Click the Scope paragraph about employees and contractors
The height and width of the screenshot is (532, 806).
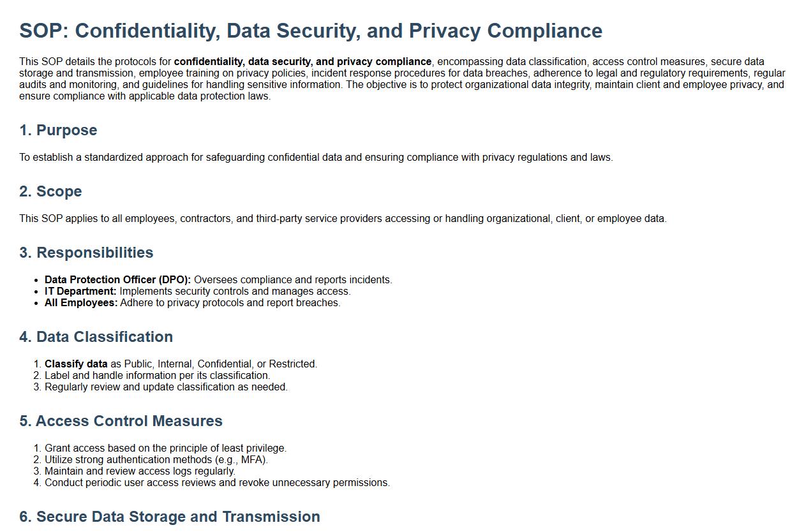343,219
